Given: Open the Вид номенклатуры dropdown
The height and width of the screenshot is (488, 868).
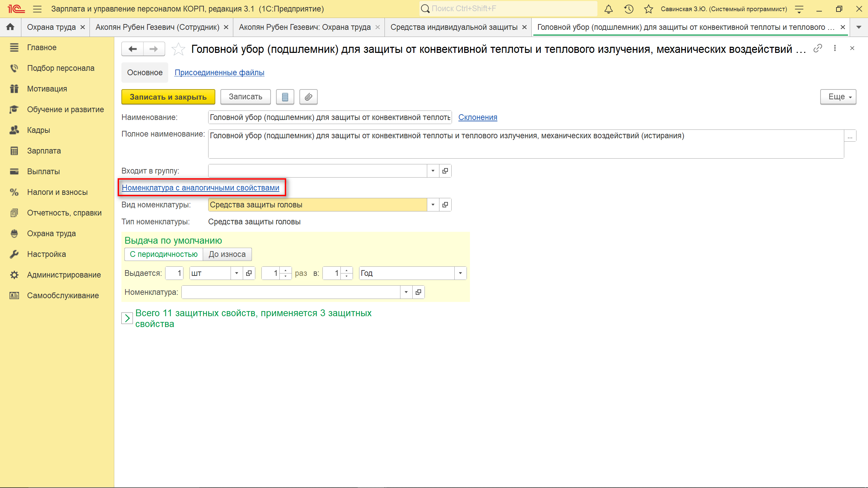Looking at the screenshot, I should [433, 205].
